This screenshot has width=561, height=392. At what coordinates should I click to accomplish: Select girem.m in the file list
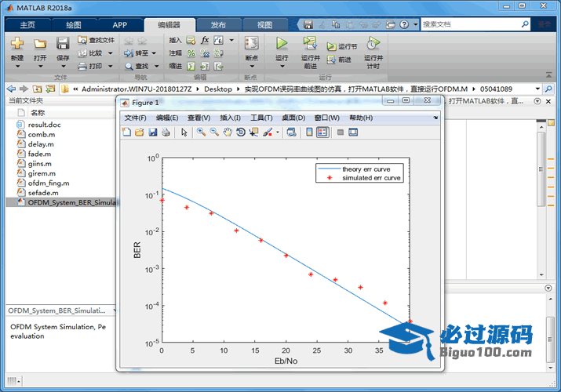point(42,173)
